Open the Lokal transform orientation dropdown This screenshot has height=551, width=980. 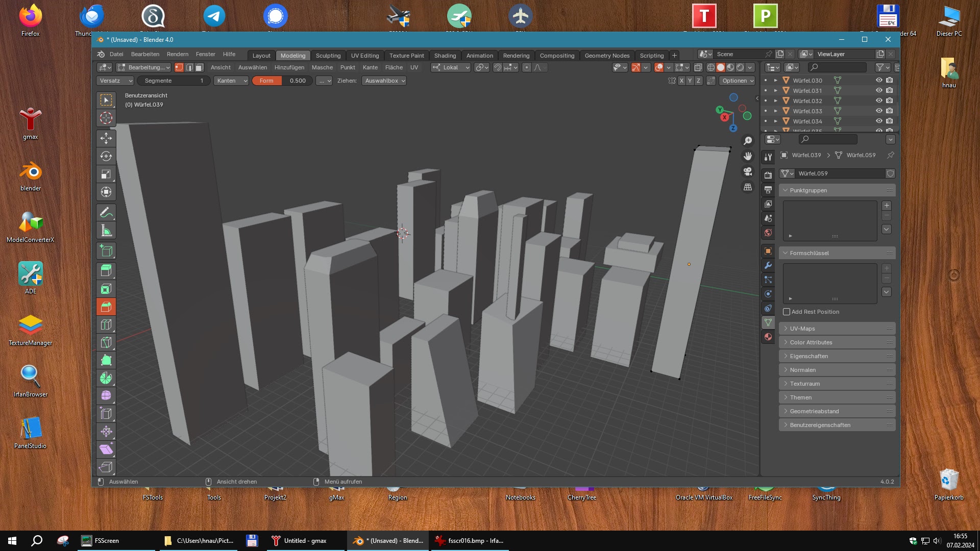click(451, 67)
